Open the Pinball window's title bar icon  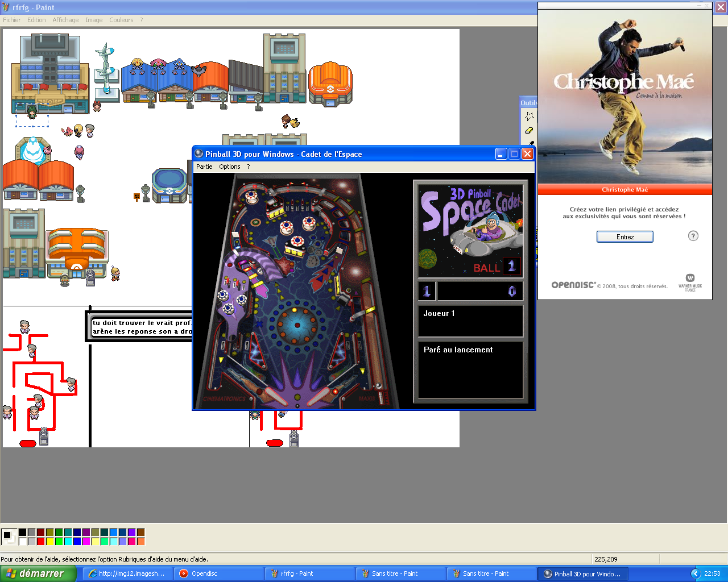(199, 153)
